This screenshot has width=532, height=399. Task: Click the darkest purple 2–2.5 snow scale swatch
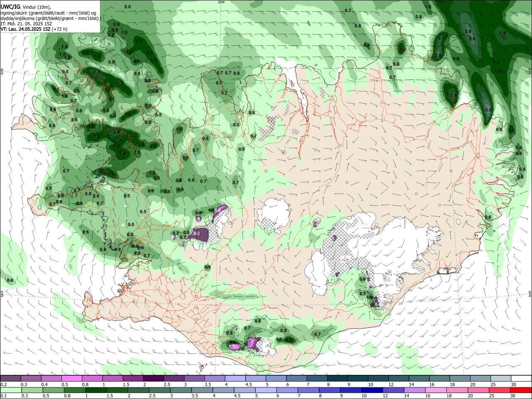coord(154,379)
